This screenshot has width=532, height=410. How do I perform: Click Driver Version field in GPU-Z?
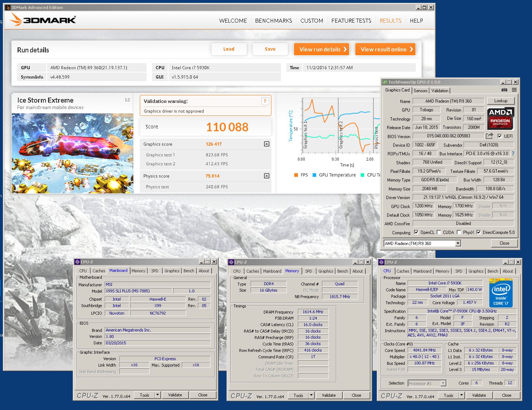pyautogui.click(x=463, y=197)
